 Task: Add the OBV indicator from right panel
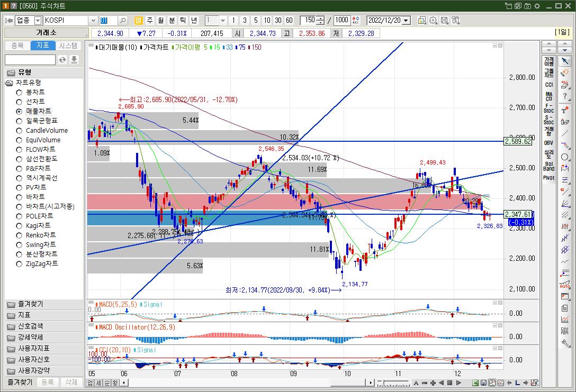point(549,143)
